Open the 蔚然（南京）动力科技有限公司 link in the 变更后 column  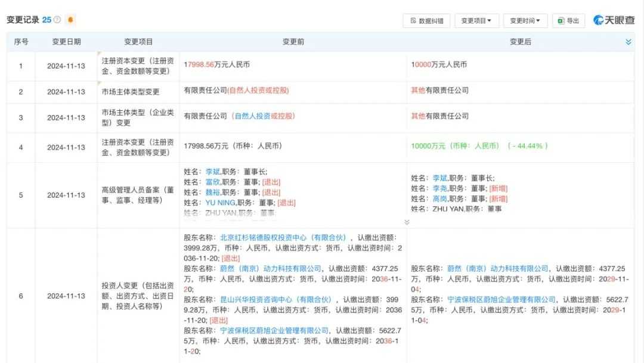[498, 269]
